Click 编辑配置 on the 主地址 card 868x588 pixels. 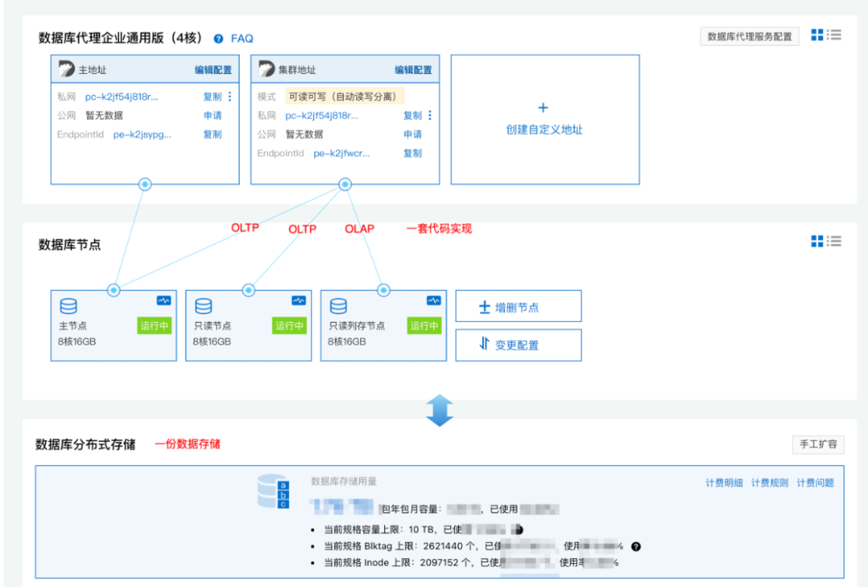pyautogui.click(x=213, y=70)
